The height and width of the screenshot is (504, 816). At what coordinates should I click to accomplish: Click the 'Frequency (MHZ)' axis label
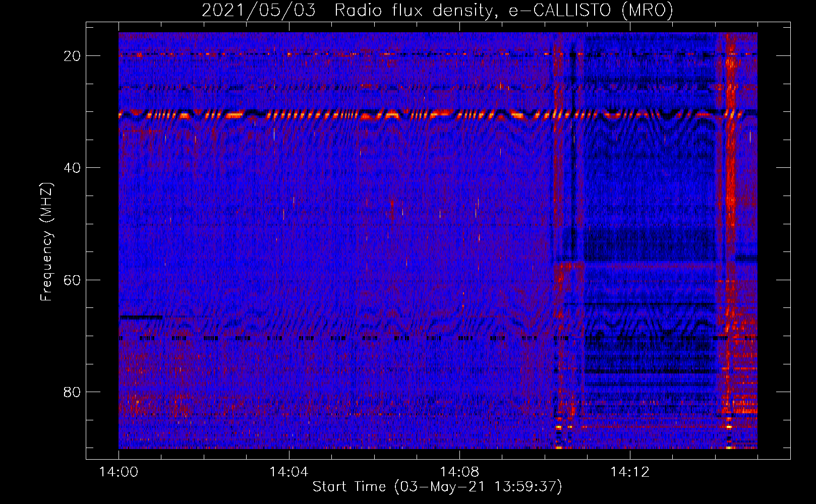click(46, 242)
